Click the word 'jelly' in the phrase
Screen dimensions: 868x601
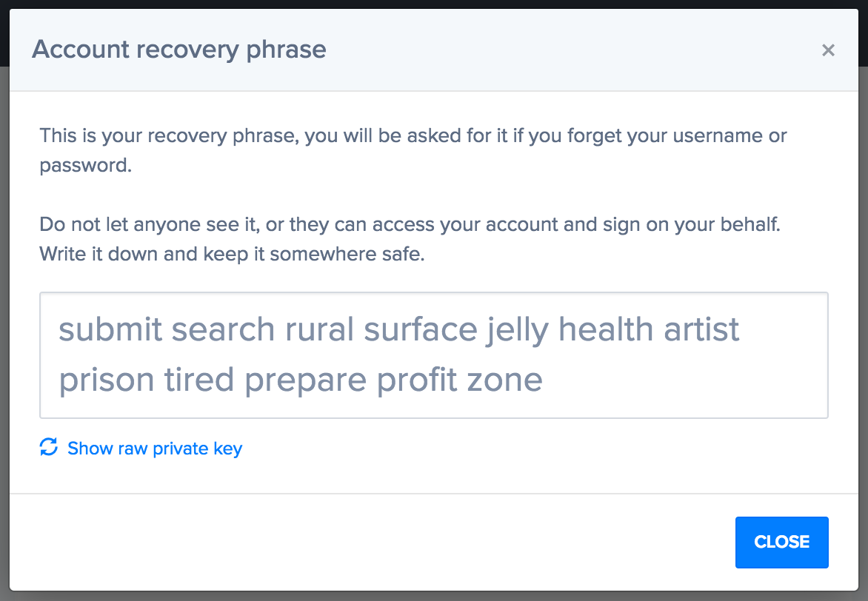pos(518,331)
